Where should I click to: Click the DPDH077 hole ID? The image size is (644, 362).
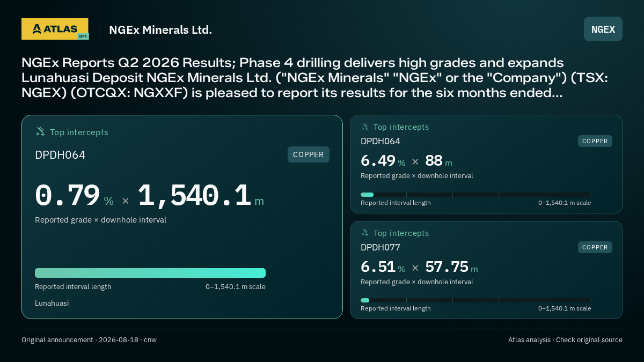click(x=380, y=247)
